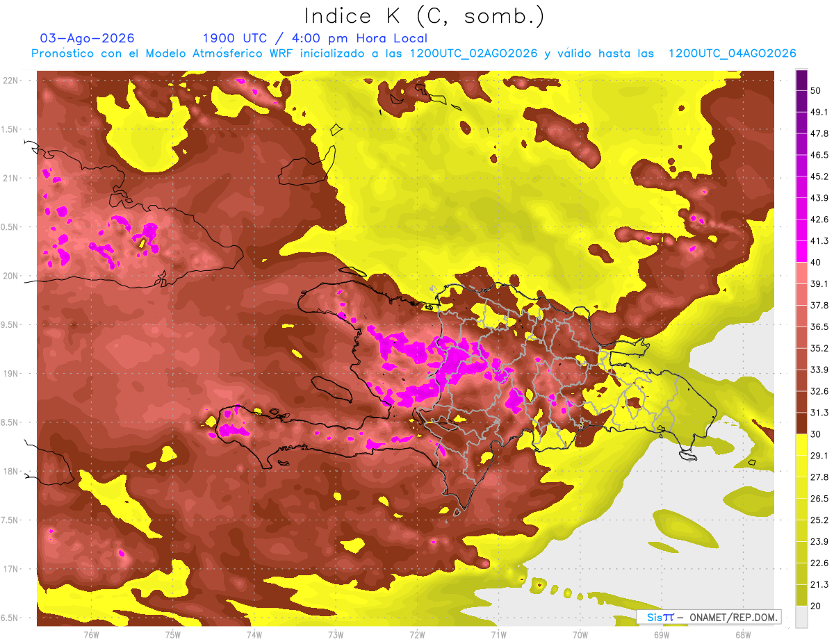
Task: Click the "30" colorbar label
Action: coord(817,434)
